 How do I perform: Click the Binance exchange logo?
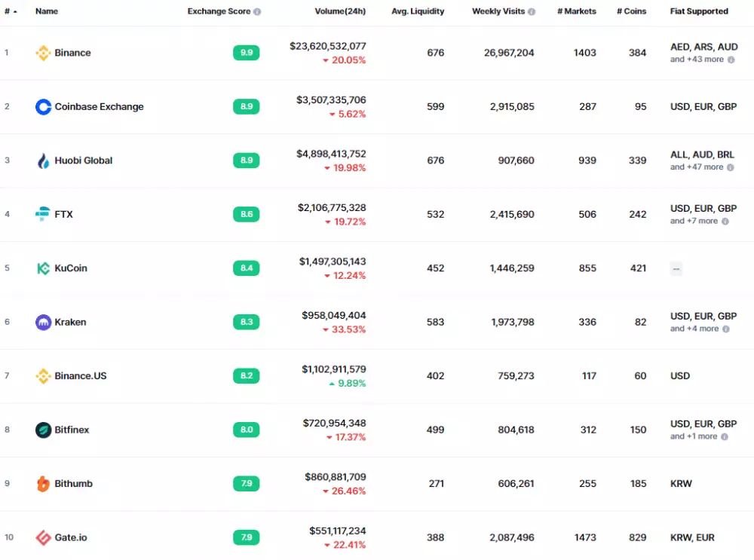43,53
